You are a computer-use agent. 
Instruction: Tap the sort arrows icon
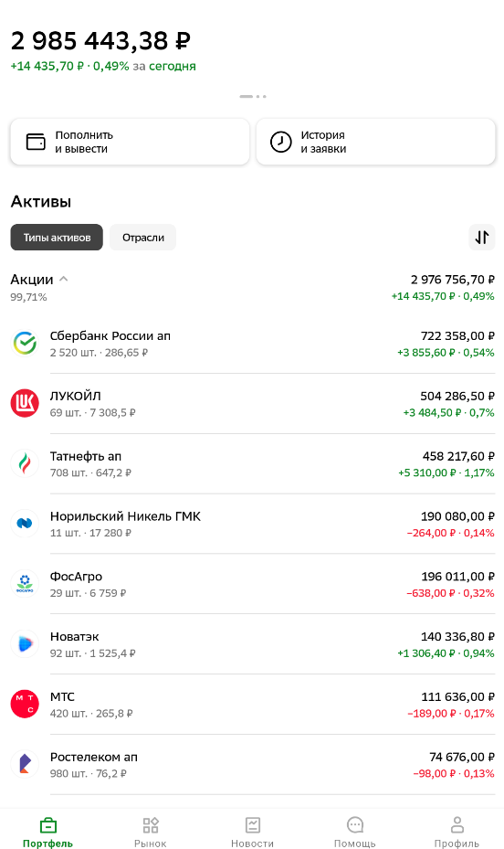pyautogui.click(x=482, y=238)
